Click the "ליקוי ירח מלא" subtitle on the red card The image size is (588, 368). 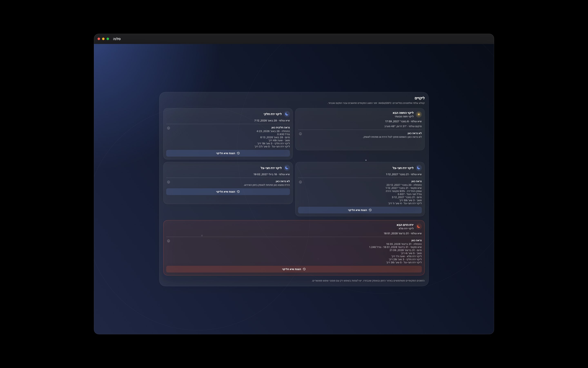406,229
